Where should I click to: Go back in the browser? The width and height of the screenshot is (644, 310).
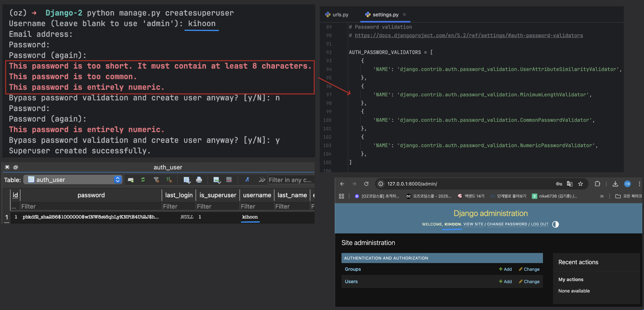[x=342, y=184]
